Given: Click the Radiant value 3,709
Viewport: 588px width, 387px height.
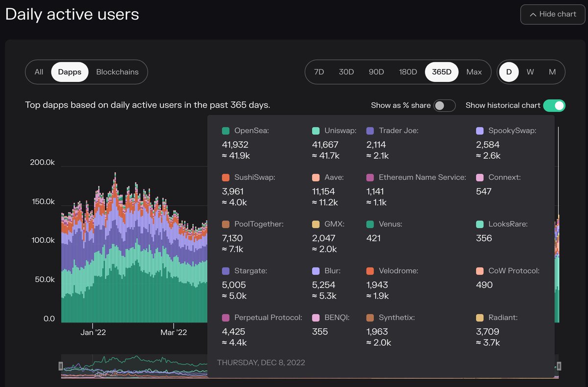Looking at the screenshot, I should (x=488, y=332).
